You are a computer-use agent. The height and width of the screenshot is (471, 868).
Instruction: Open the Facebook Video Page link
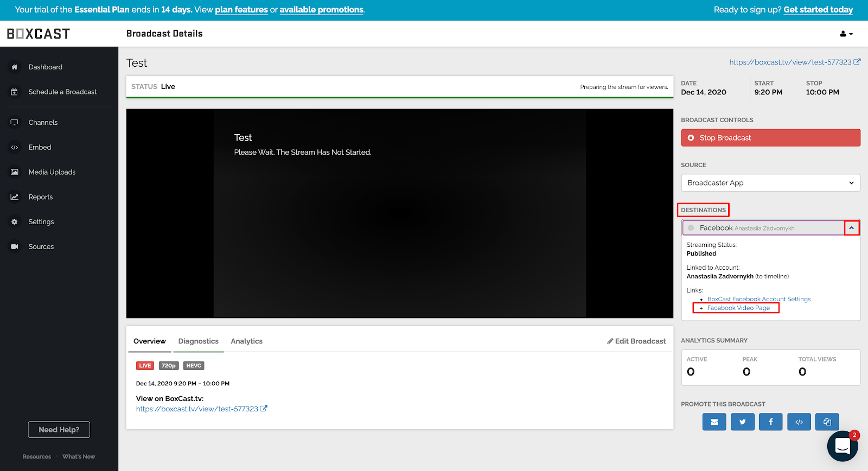pyautogui.click(x=738, y=308)
